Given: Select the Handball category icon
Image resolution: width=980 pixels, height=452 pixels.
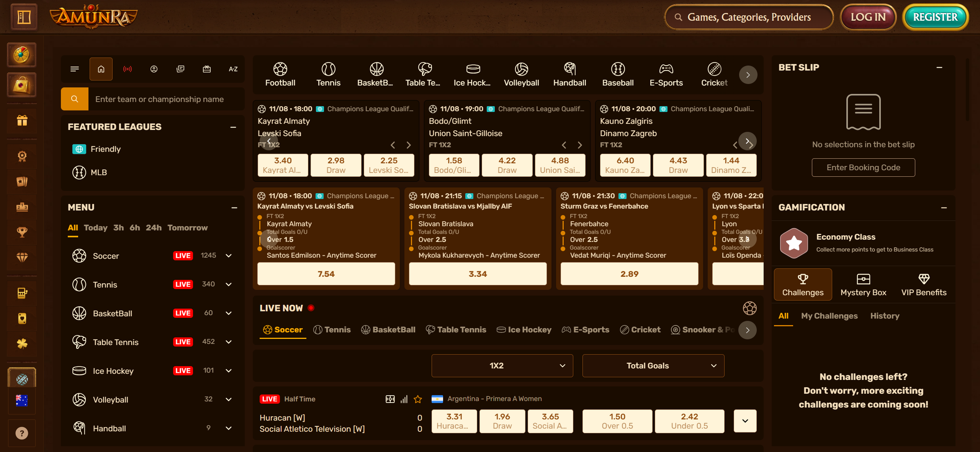Looking at the screenshot, I should click(x=569, y=74).
